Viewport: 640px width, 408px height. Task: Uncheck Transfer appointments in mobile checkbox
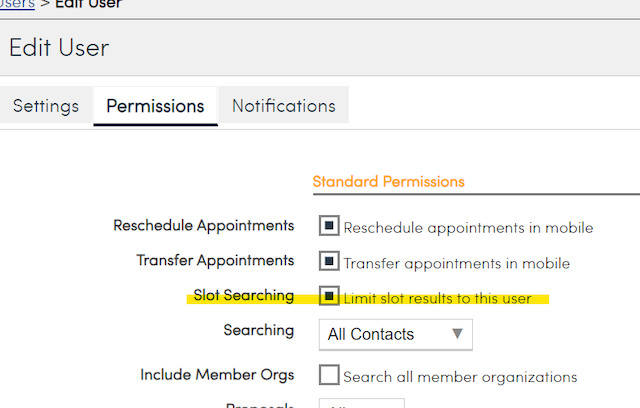tap(329, 262)
